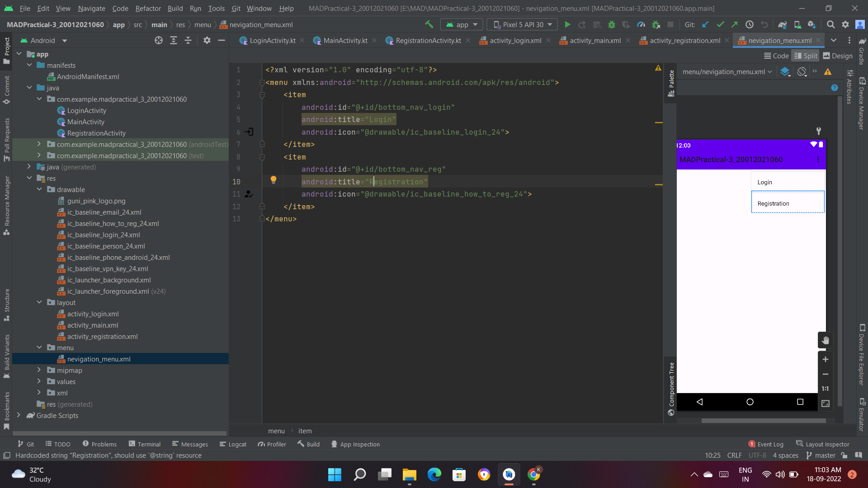Run the app with green play button

567,24
